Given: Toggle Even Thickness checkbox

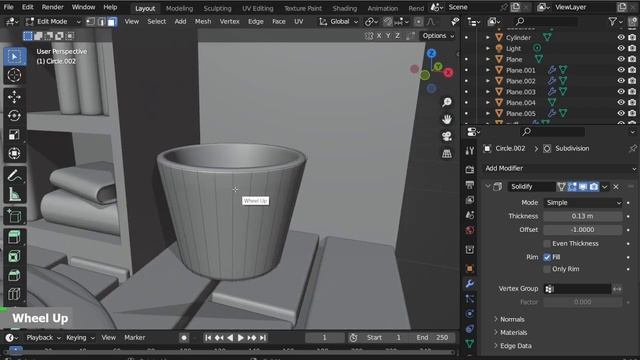Looking at the screenshot, I should point(547,244).
